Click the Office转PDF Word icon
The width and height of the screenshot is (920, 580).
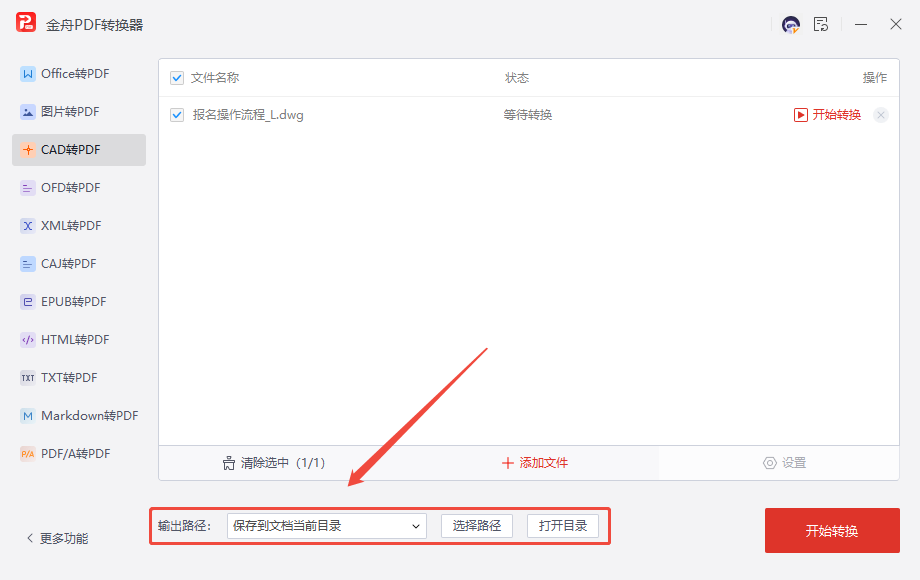tap(28, 74)
